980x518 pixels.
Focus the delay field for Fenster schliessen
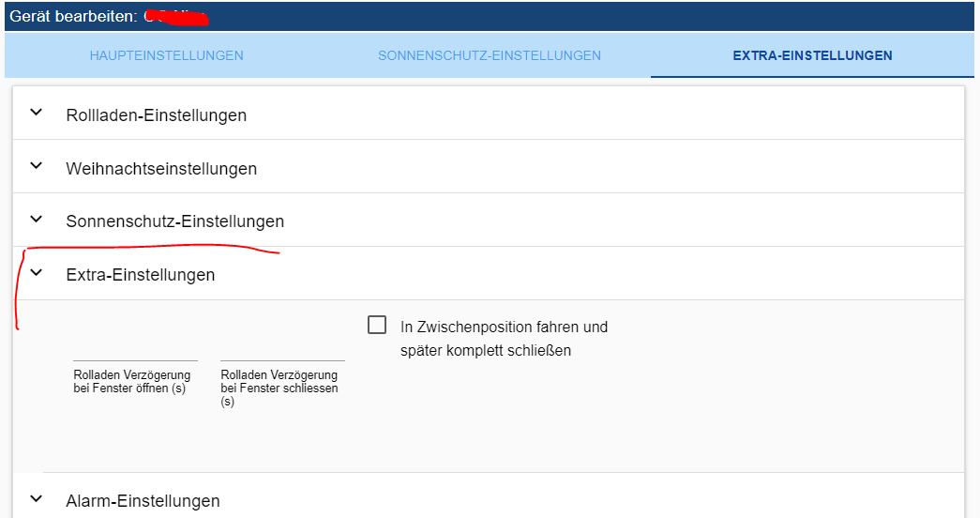tap(282, 351)
